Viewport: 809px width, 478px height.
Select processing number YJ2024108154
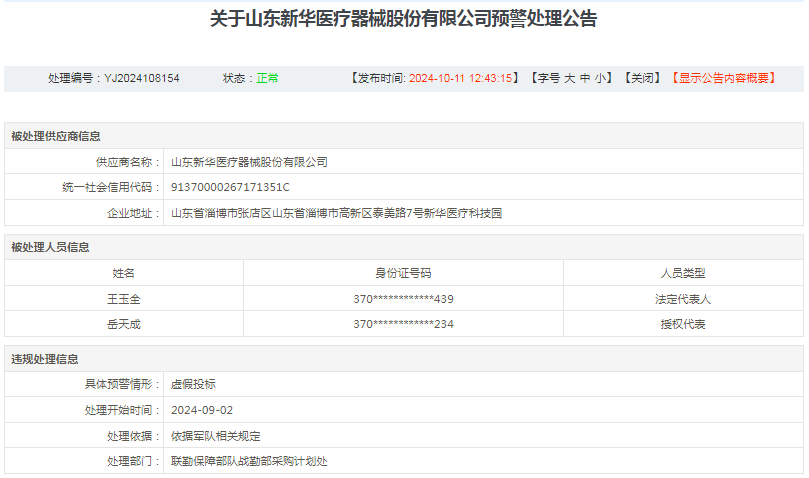pos(142,78)
